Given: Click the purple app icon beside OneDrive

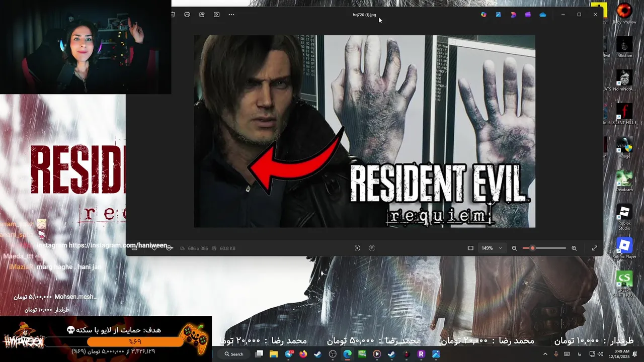Looking at the screenshot, I should [x=528, y=15].
